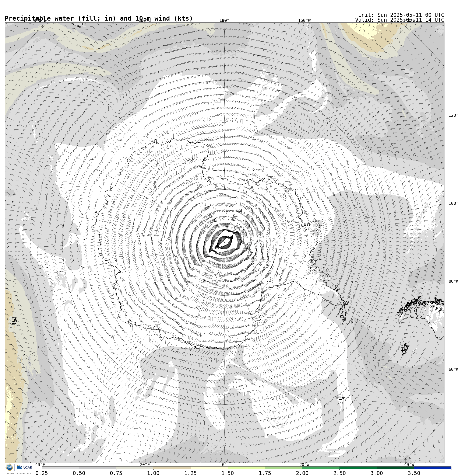
Task: Click the colorbar value '0.50'
Action: pyautogui.click(x=79, y=473)
